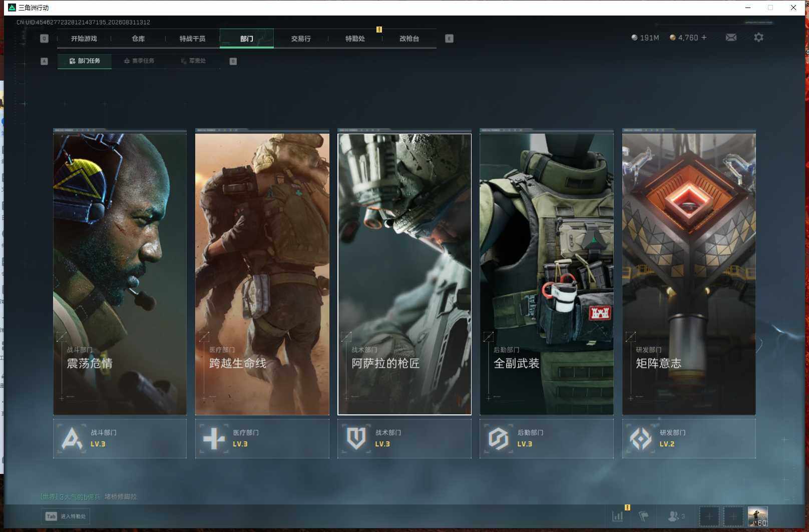
Task: Click the Q key hint left of tabs
Action: [44, 39]
